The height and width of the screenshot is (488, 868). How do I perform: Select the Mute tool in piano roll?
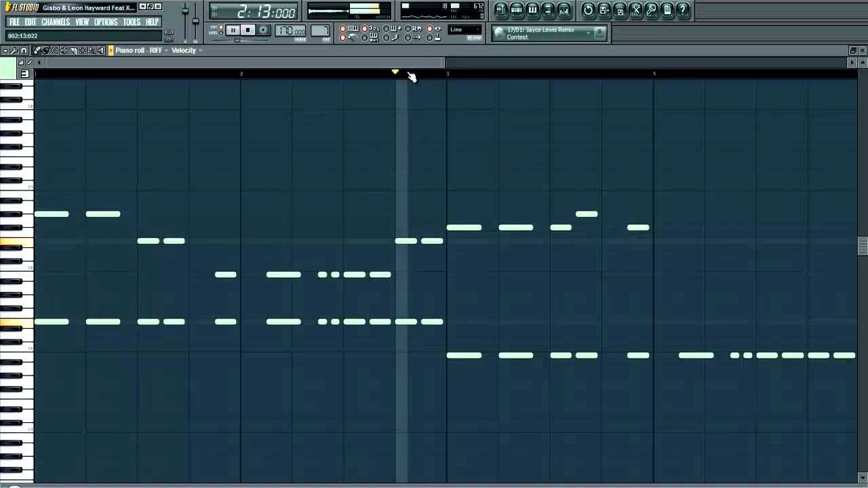[64, 50]
